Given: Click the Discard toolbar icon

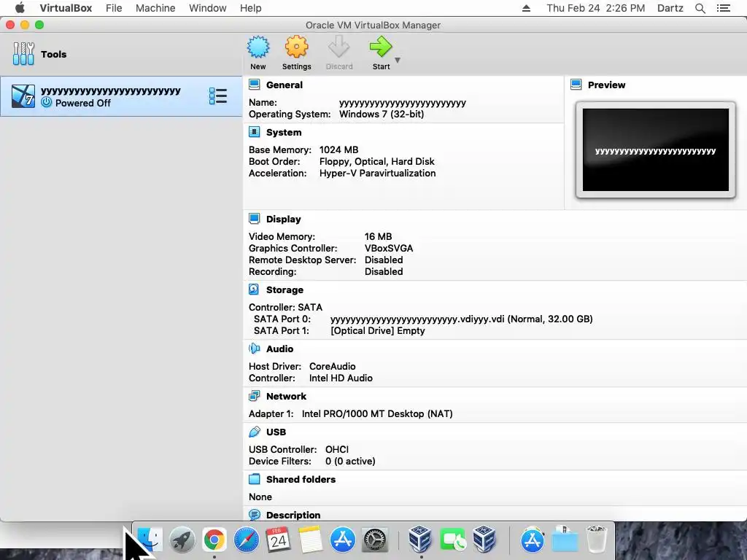Looking at the screenshot, I should pos(338,47).
